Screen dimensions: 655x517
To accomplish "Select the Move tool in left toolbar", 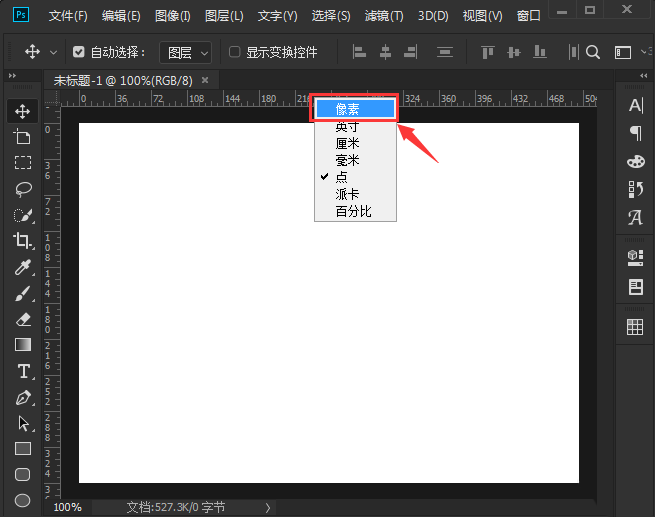I will click(x=23, y=112).
